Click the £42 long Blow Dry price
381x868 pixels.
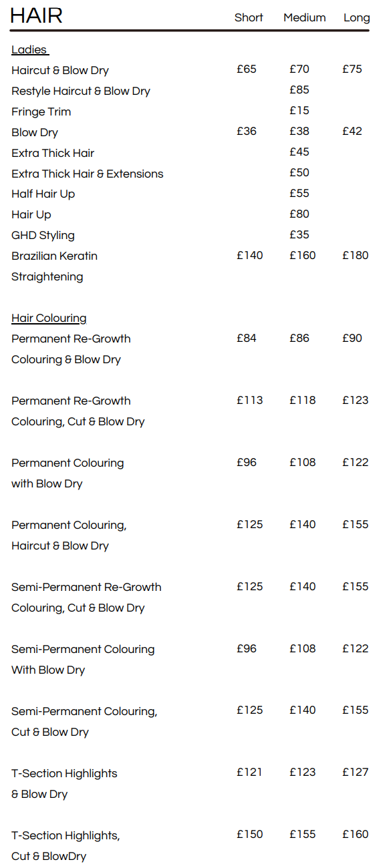[x=352, y=131]
